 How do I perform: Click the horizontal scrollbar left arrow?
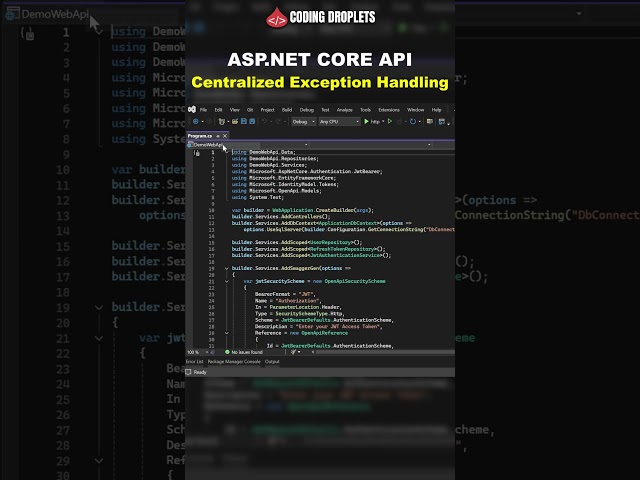click(313, 352)
